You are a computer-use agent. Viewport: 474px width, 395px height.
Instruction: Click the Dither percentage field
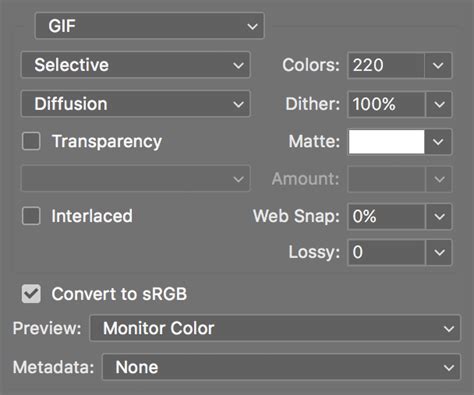pyautogui.click(x=386, y=104)
